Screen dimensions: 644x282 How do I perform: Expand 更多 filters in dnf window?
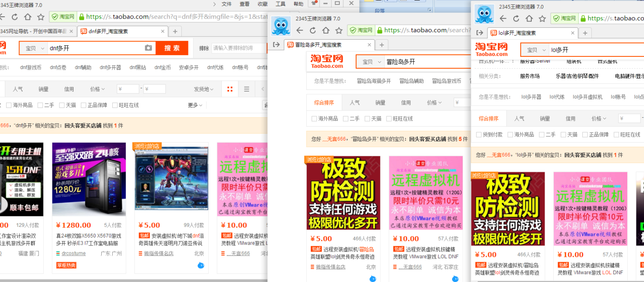pyautogui.click(x=195, y=105)
